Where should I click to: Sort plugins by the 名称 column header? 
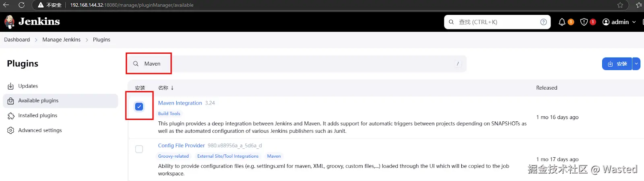(166, 88)
